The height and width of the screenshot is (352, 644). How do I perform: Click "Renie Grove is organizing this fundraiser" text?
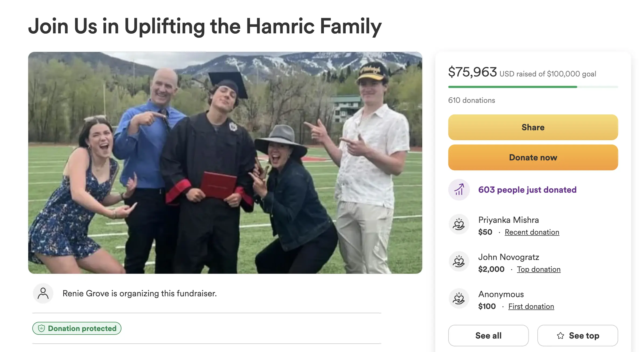139,293
